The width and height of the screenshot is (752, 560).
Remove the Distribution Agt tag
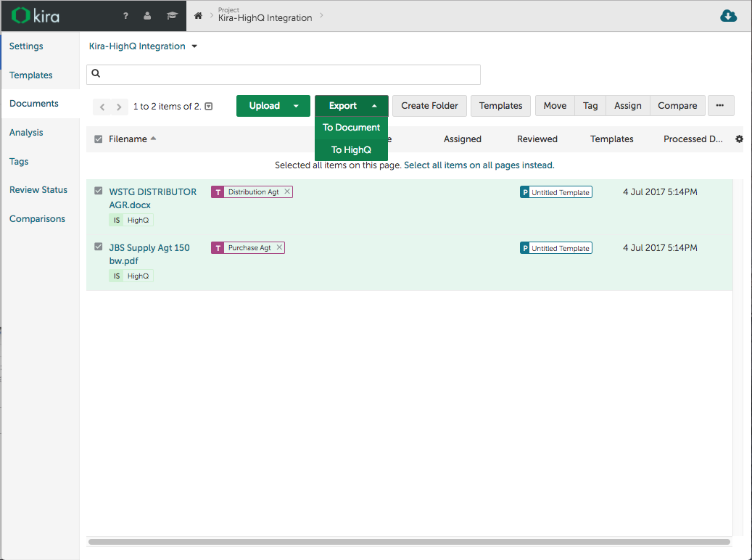pyautogui.click(x=286, y=192)
